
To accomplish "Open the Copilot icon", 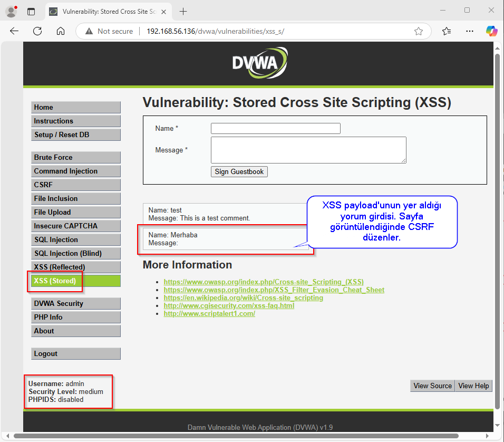I will click(x=491, y=31).
